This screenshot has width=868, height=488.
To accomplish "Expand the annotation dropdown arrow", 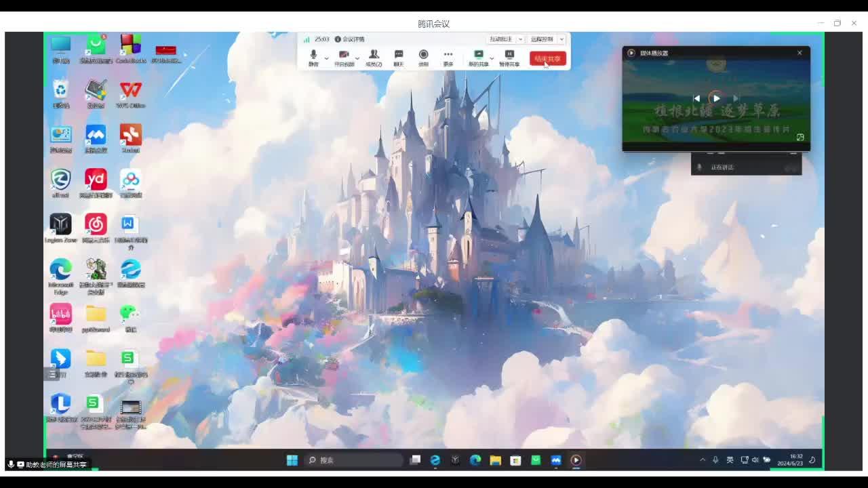I will point(521,39).
